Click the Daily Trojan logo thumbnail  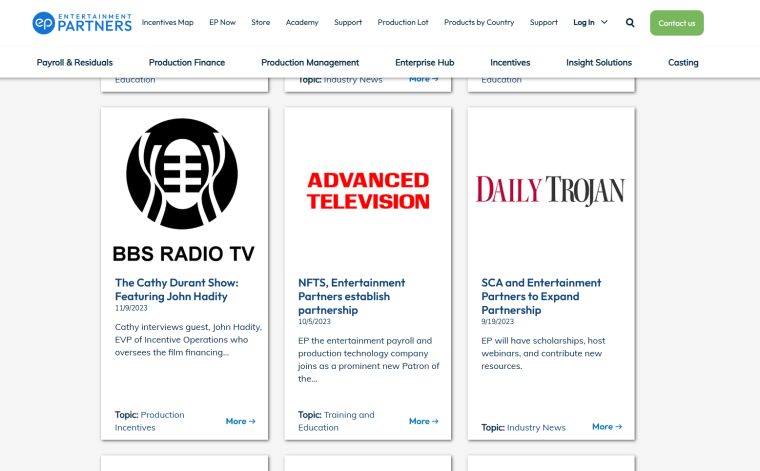pyautogui.click(x=551, y=190)
